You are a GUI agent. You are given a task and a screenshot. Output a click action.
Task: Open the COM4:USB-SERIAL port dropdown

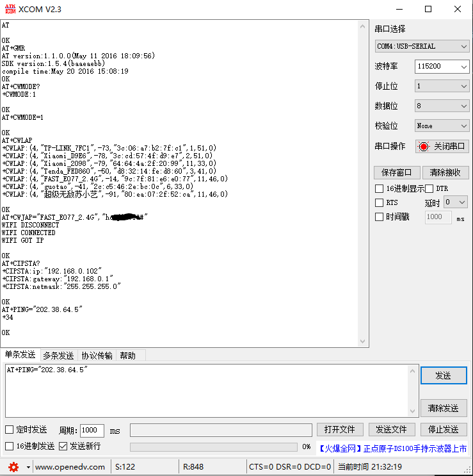(x=422, y=46)
